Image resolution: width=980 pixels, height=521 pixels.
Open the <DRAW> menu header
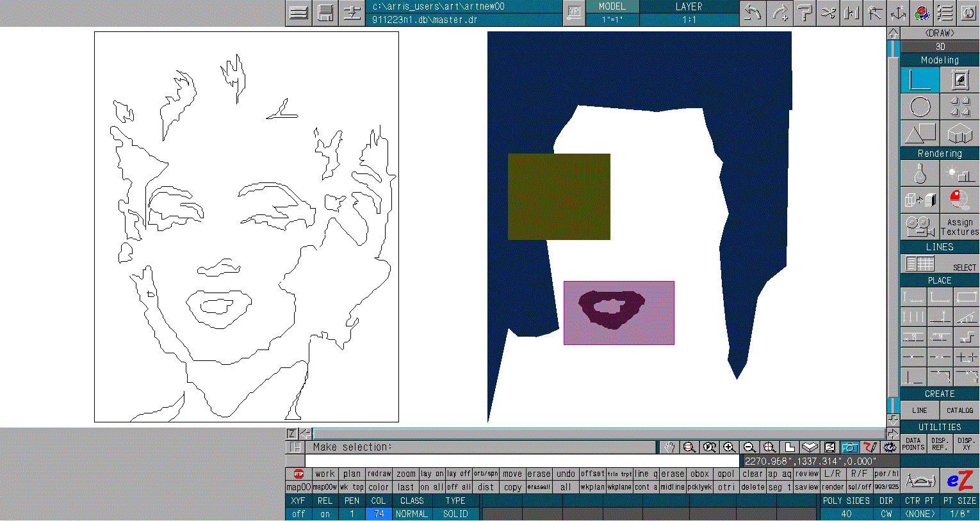coord(940,33)
